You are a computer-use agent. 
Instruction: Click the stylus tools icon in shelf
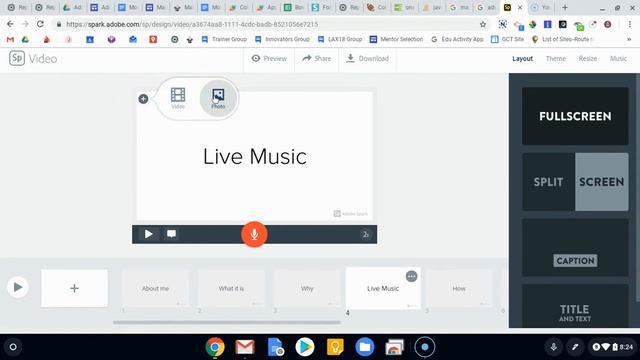575,347
